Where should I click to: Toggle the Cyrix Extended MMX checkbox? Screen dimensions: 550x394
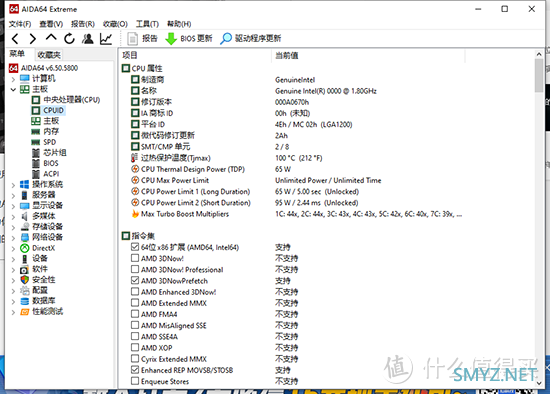click(135, 359)
